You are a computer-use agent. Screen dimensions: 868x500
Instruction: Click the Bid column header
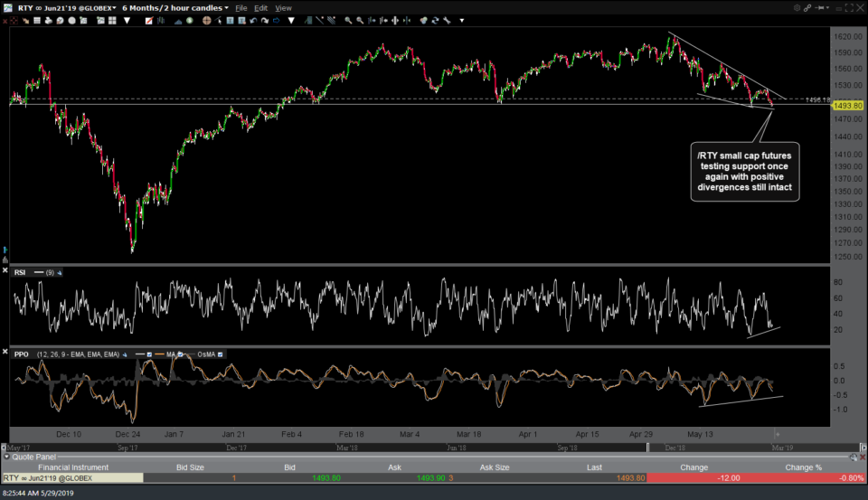pos(289,467)
